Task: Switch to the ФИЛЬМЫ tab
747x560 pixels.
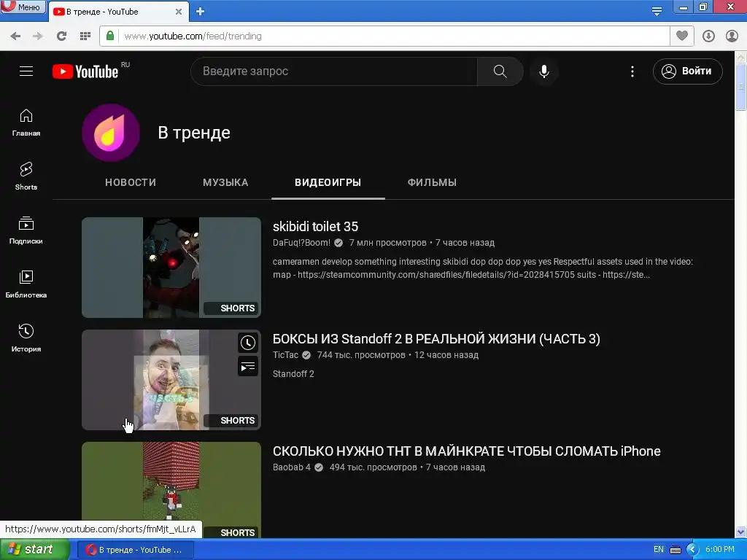Action: [432, 182]
